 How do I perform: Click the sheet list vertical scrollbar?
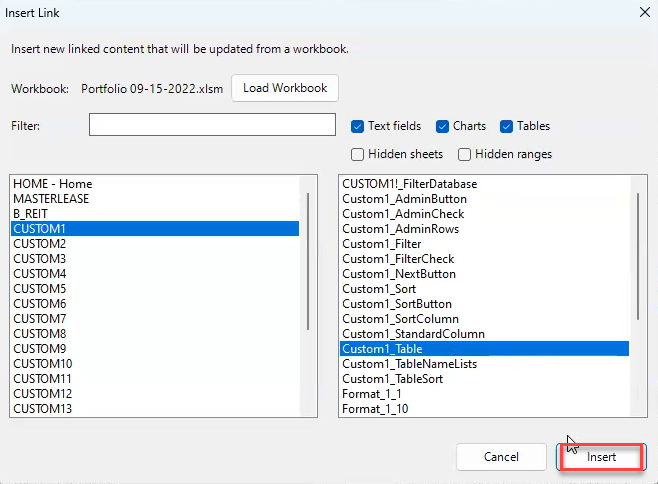pyautogui.click(x=308, y=261)
